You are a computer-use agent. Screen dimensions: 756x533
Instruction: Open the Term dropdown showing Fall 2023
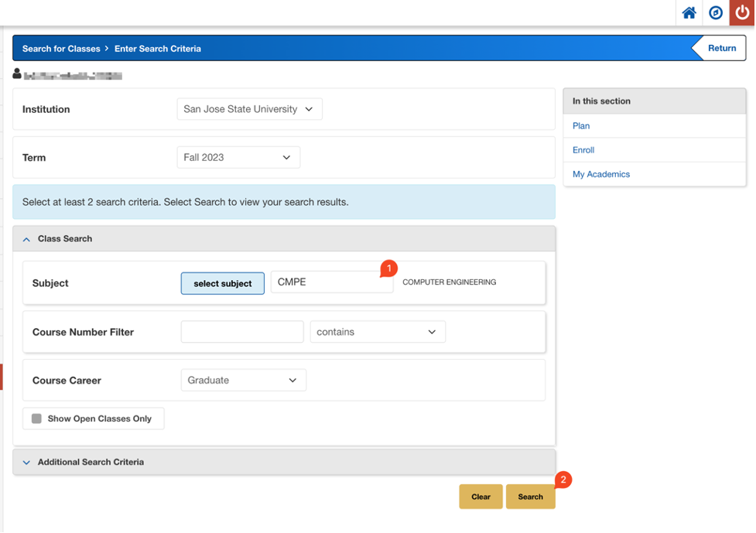[x=238, y=157]
